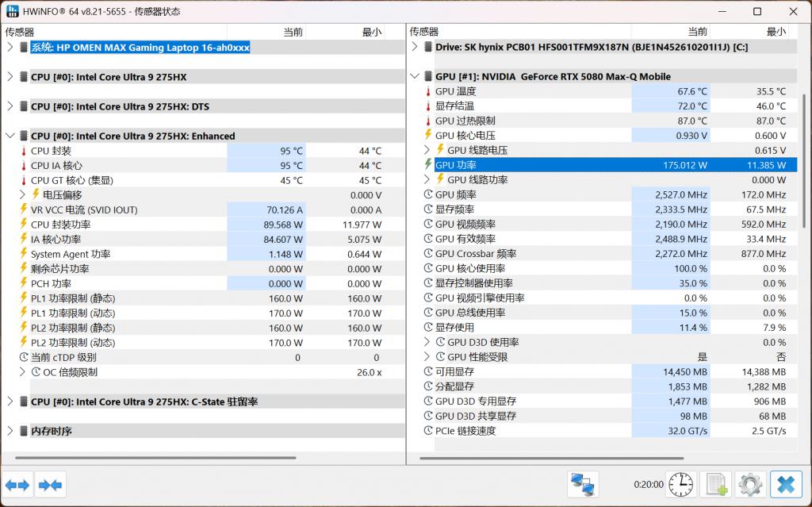The height and width of the screenshot is (507, 812).
Task: Click the save log file icon
Action: coord(716,485)
